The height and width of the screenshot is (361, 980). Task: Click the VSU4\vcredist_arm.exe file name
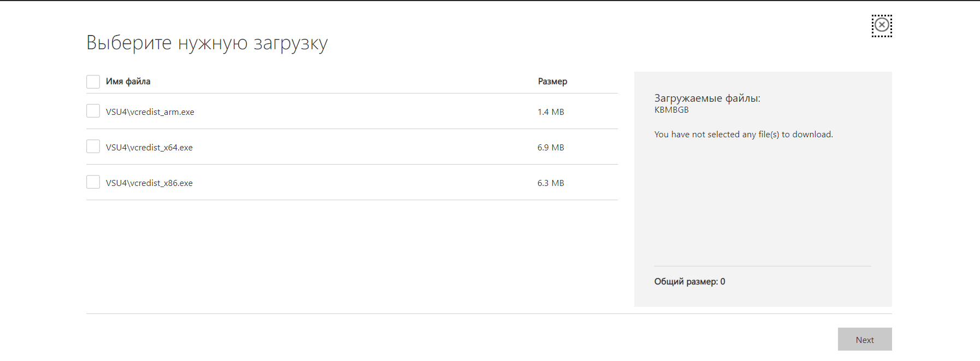pos(150,112)
